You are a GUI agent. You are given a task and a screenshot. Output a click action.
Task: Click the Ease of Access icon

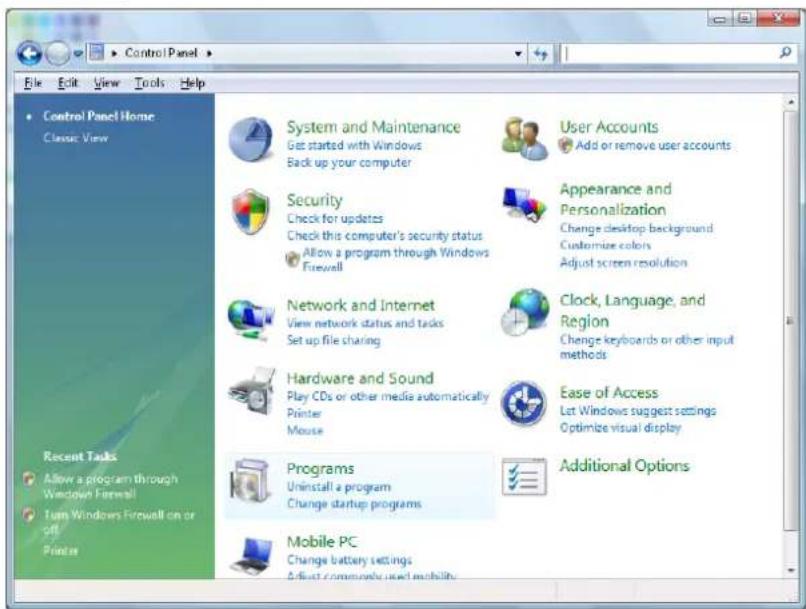tap(524, 403)
